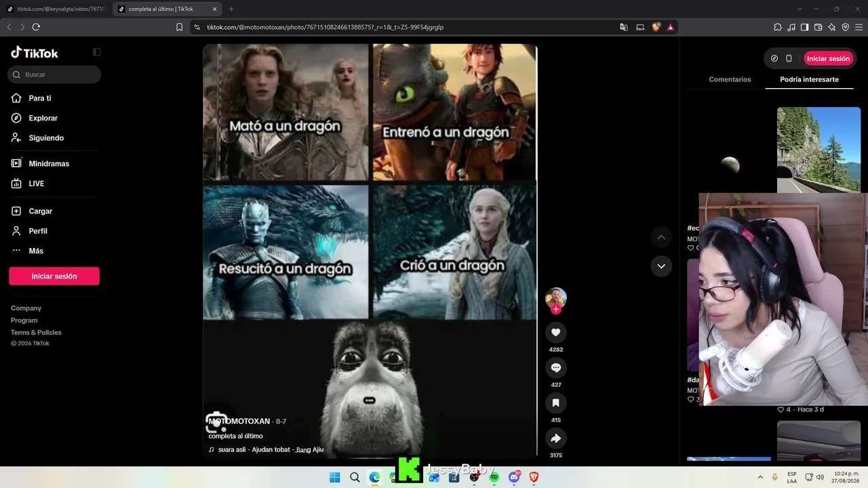Open the Program footer link
The height and width of the screenshot is (488, 868).
tap(24, 321)
